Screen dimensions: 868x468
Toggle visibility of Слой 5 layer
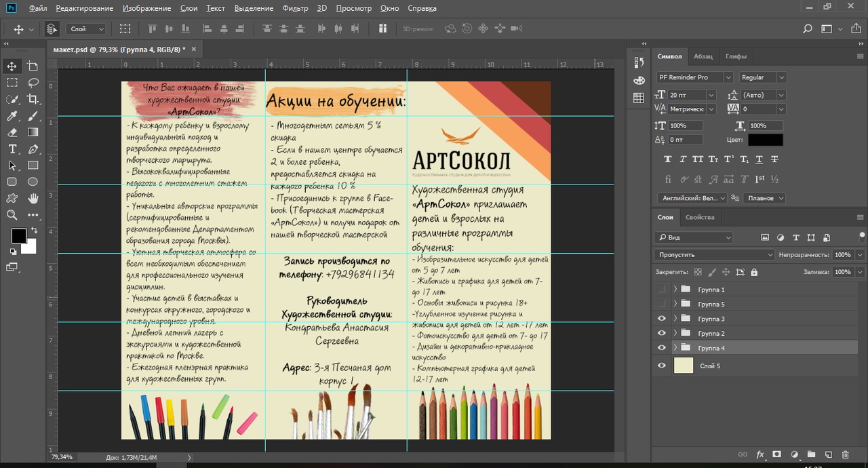pyautogui.click(x=662, y=366)
